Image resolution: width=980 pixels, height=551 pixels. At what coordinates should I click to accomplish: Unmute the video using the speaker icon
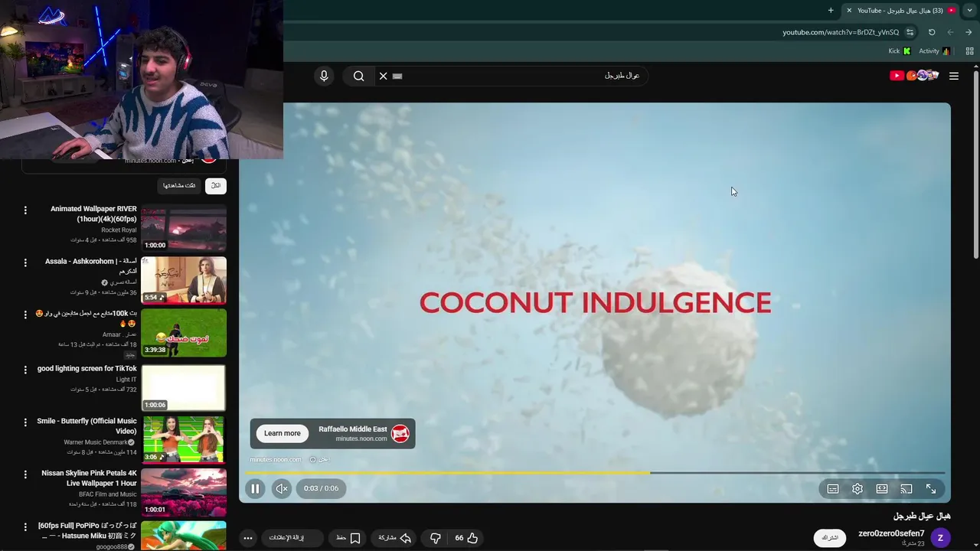coord(282,488)
